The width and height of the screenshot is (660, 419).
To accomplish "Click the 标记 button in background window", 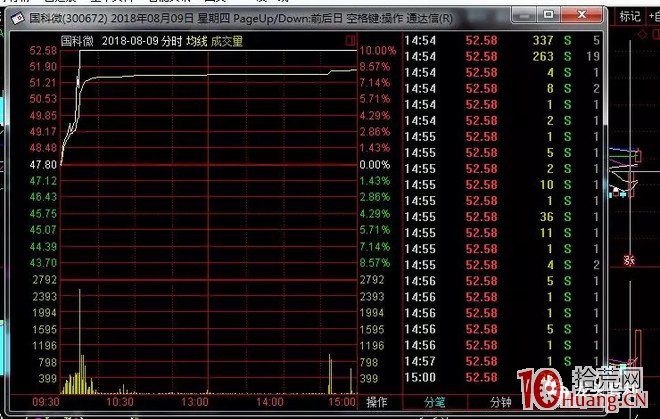I will [630, 16].
